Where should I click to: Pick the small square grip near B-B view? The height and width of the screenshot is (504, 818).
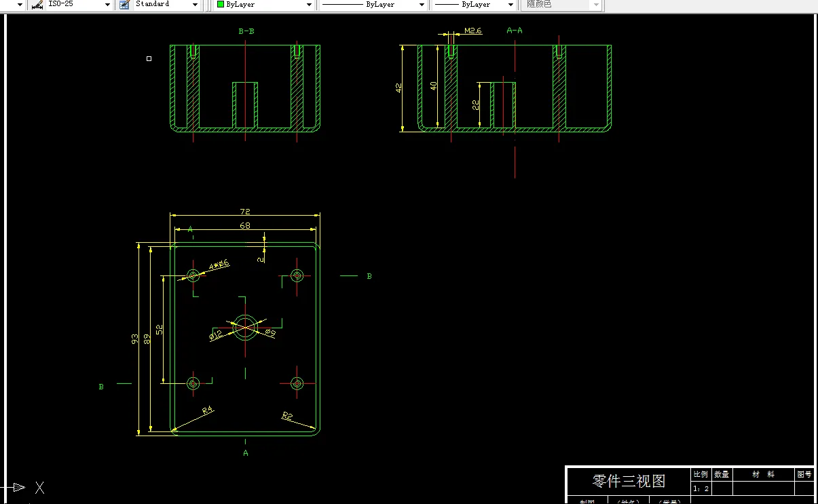(x=149, y=58)
